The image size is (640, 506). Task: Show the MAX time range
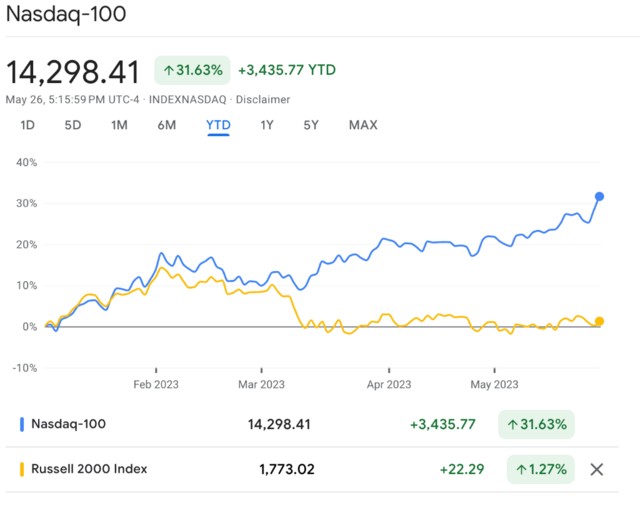tap(363, 125)
